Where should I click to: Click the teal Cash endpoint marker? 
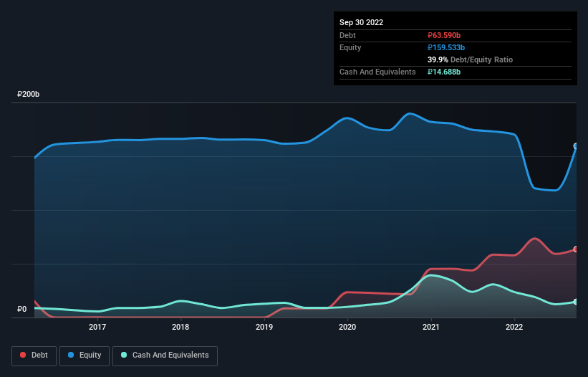coord(576,302)
